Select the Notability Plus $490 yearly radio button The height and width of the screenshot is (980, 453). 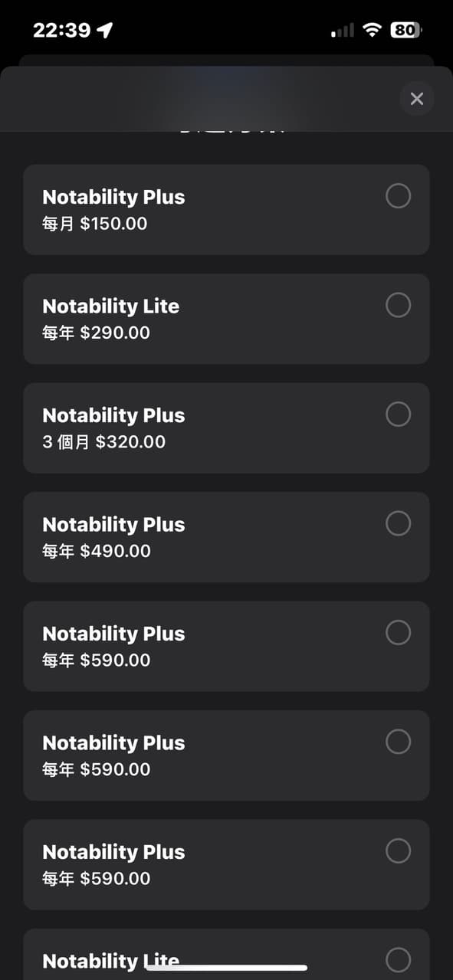coord(398,523)
